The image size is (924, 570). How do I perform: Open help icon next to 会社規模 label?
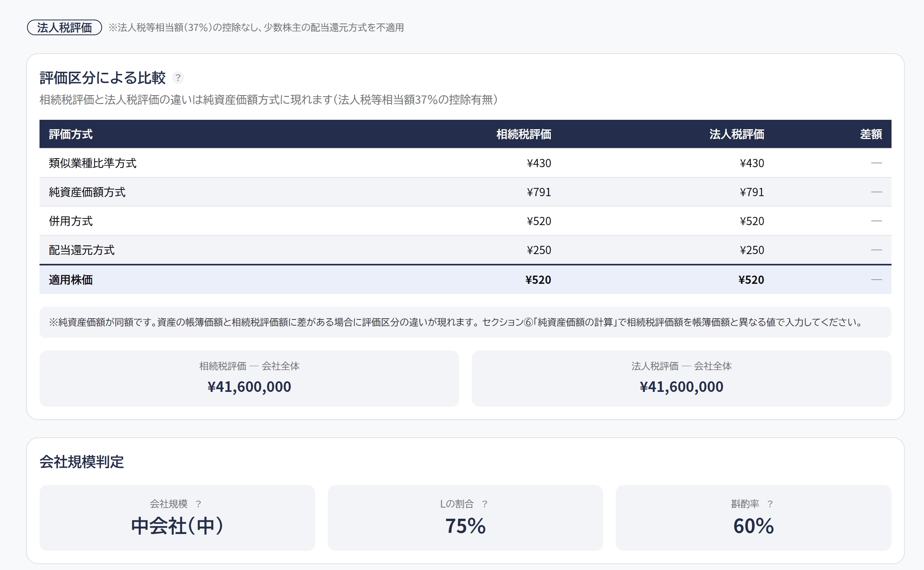point(198,504)
